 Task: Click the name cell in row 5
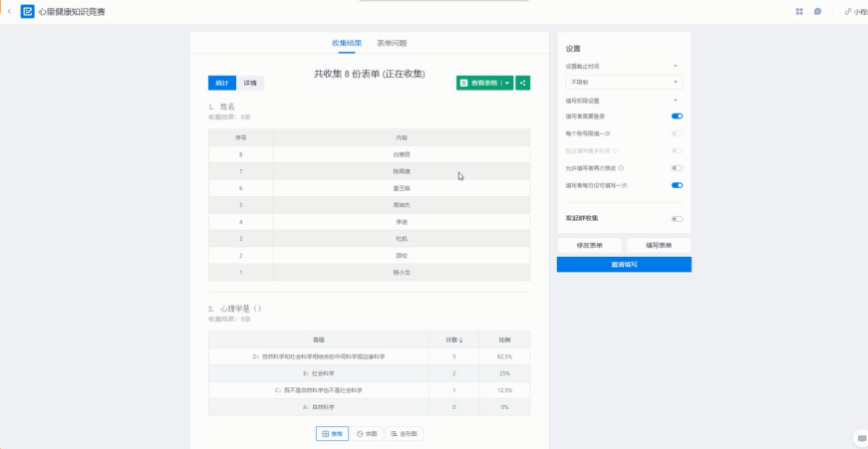click(x=402, y=205)
